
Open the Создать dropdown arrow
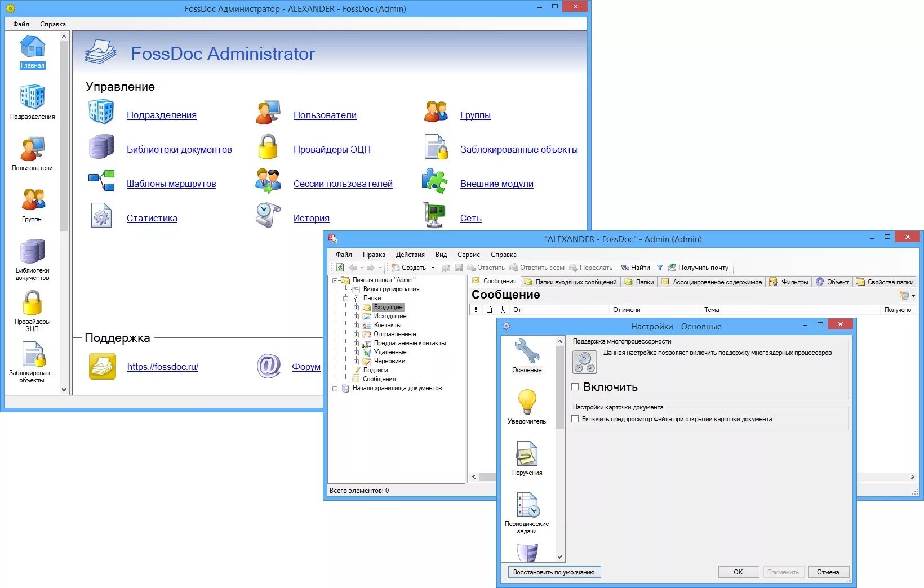[433, 268]
